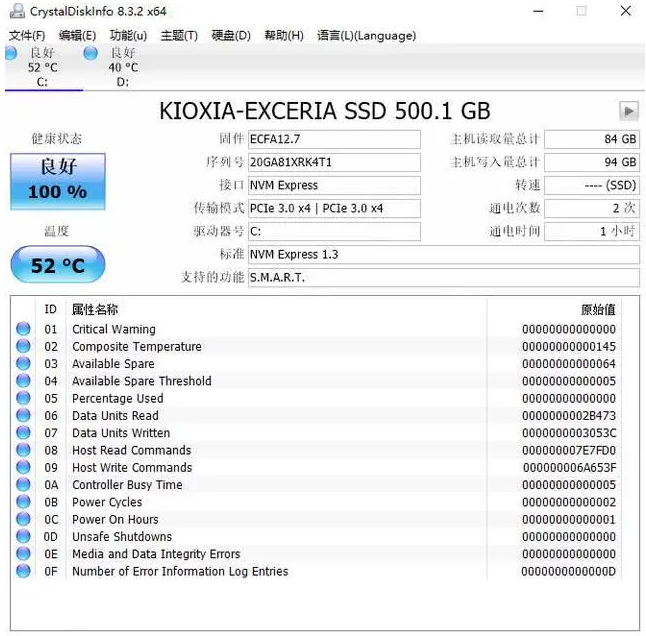Click the power on count field 2 次

pyautogui.click(x=592, y=208)
